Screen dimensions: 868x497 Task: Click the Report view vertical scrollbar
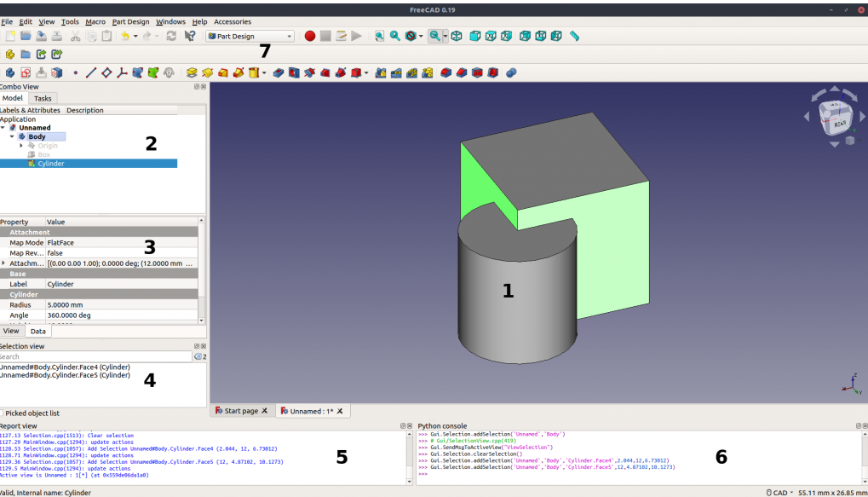click(410, 458)
